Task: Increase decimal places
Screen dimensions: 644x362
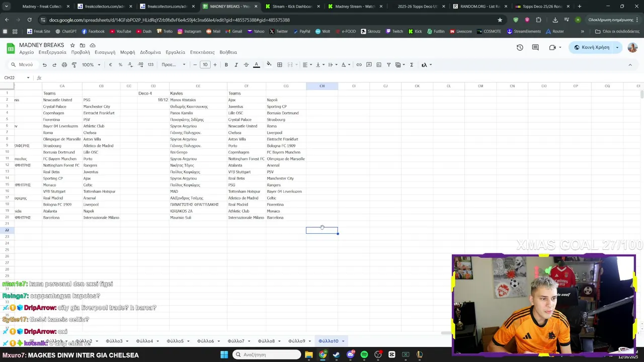Action: pyautogui.click(x=140, y=65)
